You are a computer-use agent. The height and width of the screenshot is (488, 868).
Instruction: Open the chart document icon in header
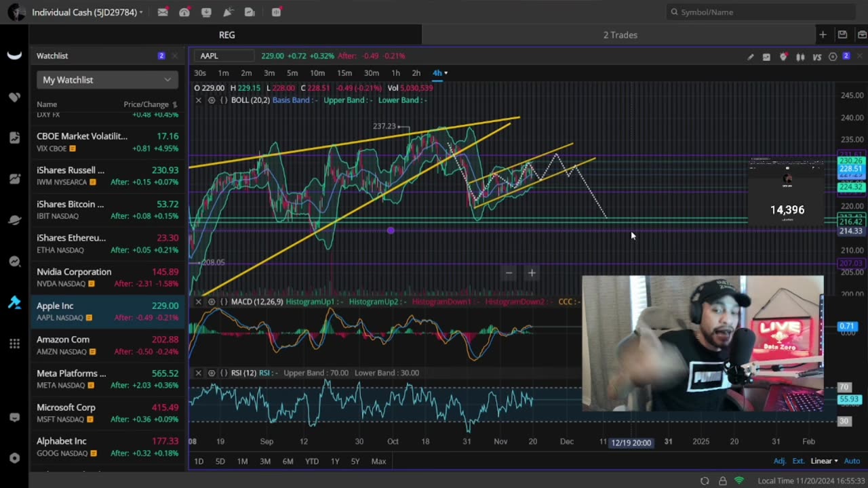point(250,12)
